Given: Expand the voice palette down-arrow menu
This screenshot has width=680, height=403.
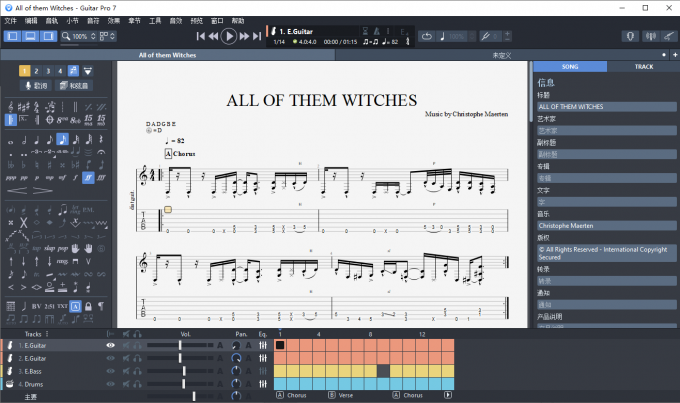Looking at the screenshot, I should coord(88,71).
